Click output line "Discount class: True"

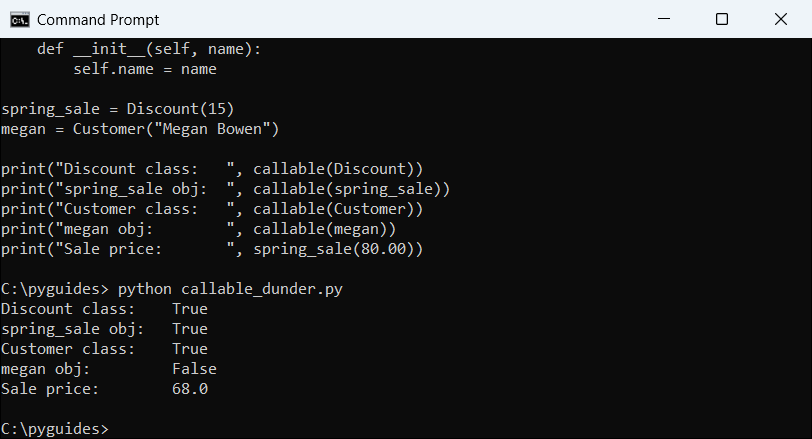104,309
